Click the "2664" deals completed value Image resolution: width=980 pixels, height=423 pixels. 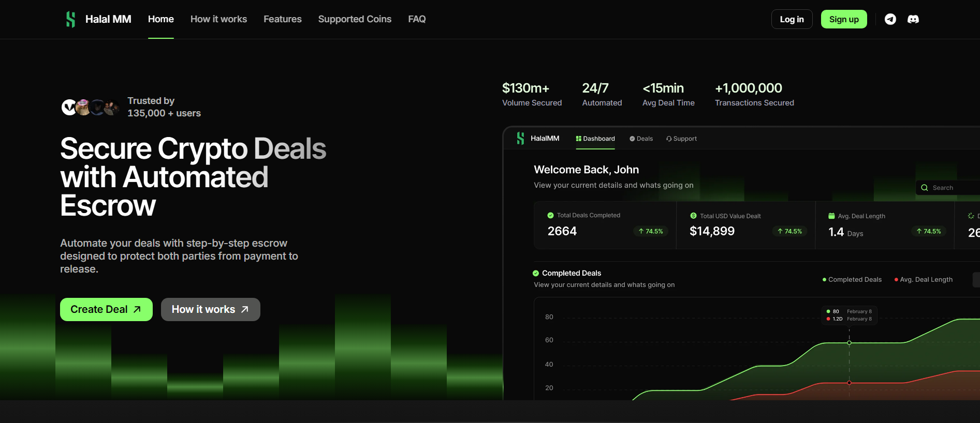562,231
